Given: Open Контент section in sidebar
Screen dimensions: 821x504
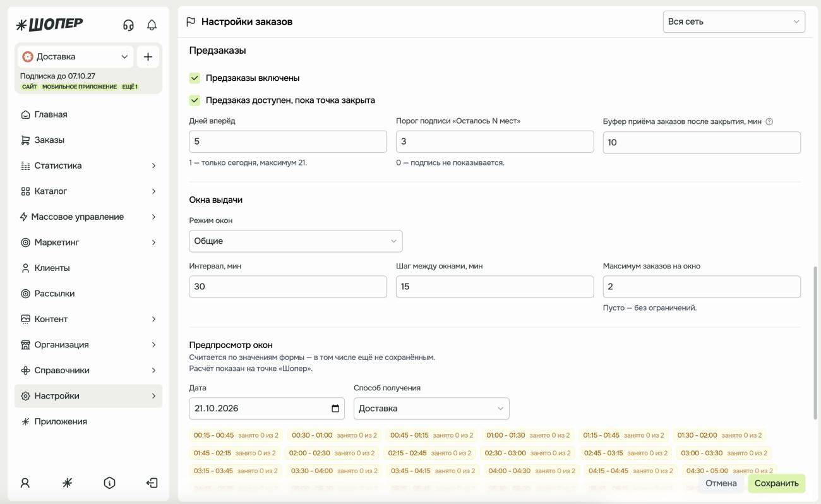Looking at the screenshot, I should [88, 320].
